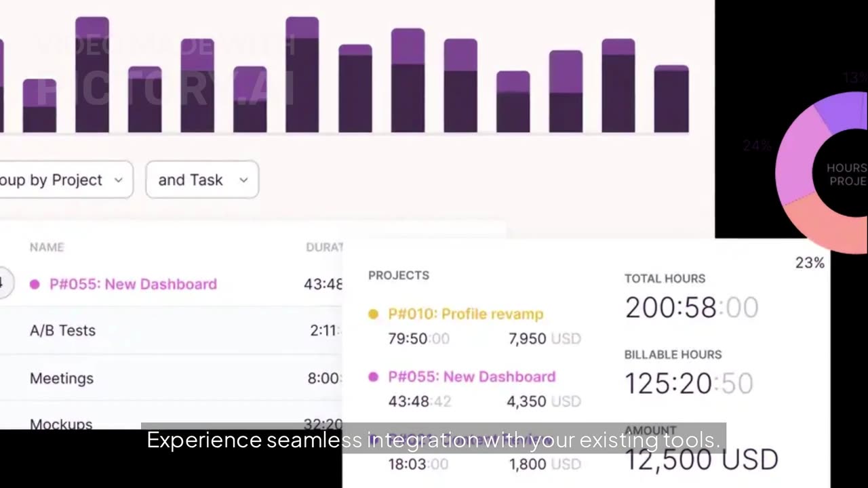Click the yellow dot beside Profile revamp
This screenshot has width=868, height=488.
[373, 314]
